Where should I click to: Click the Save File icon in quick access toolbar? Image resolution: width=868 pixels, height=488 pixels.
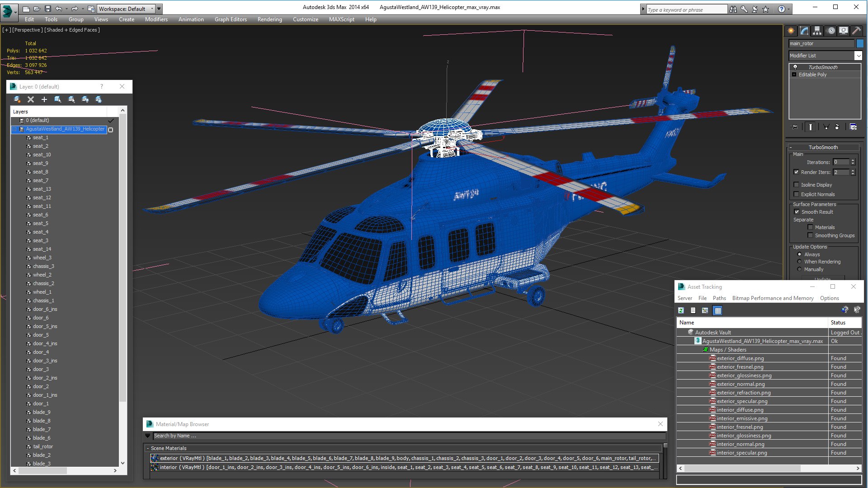pos(47,9)
